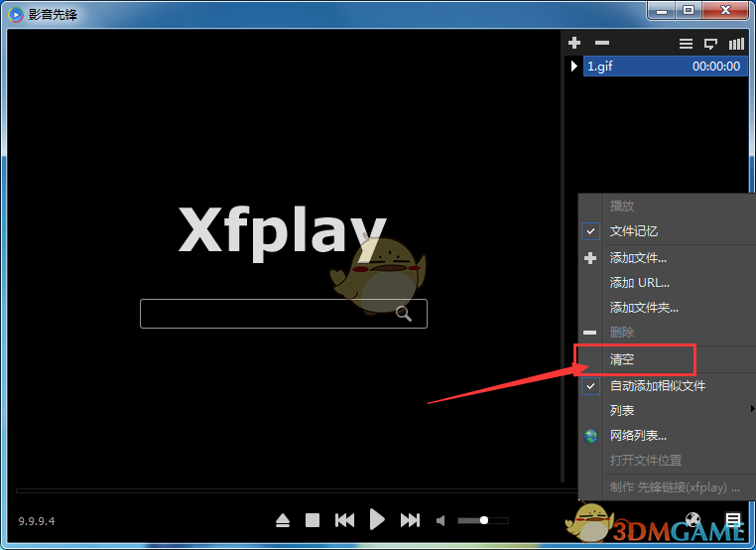Image resolution: width=756 pixels, height=550 pixels.
Task: Click the globe icon beside 网络列表
Action: tap(590, 436)
